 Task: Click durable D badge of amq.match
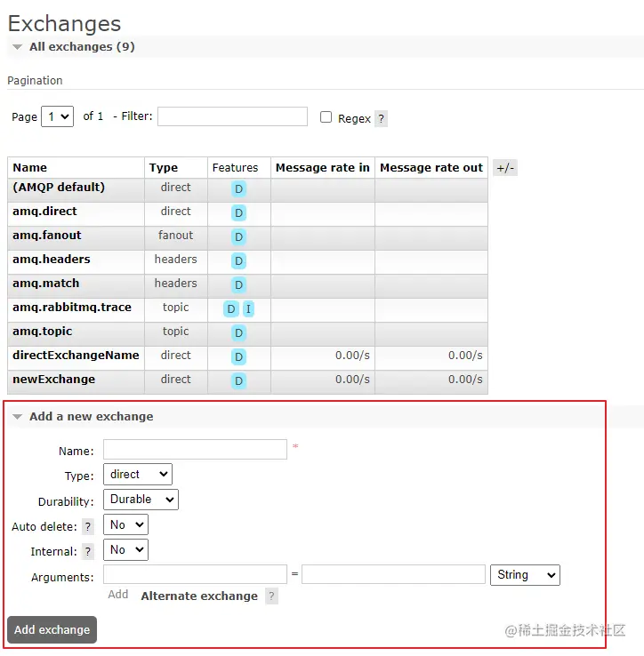238,285
